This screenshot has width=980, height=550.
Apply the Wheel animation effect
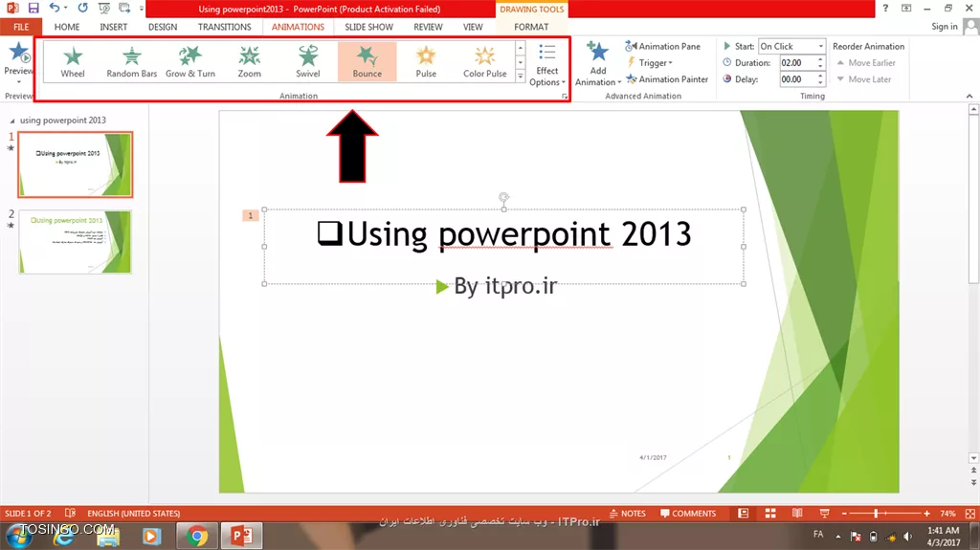73,62
